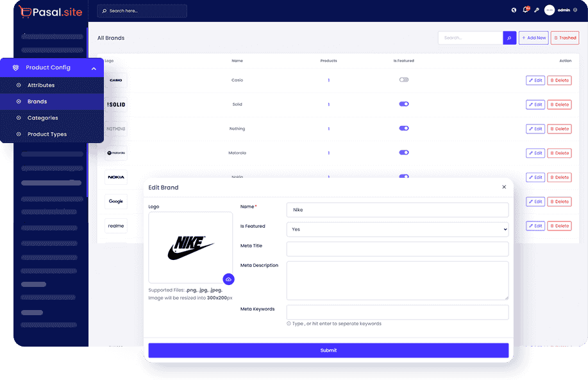The width and height of the screenshot is (588, 380).
Task: Click the admin avatar picture
Action: coord(550,10)
